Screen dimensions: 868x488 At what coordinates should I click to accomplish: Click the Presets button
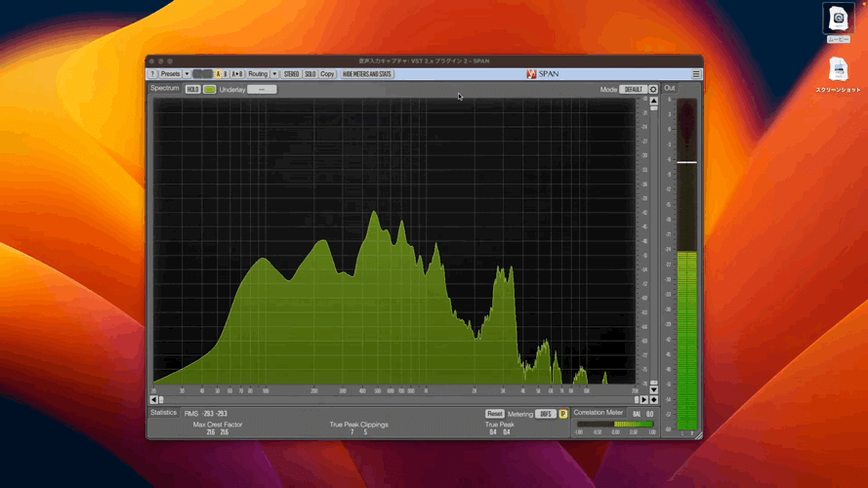pyautogui.click(x=171, y=74)
